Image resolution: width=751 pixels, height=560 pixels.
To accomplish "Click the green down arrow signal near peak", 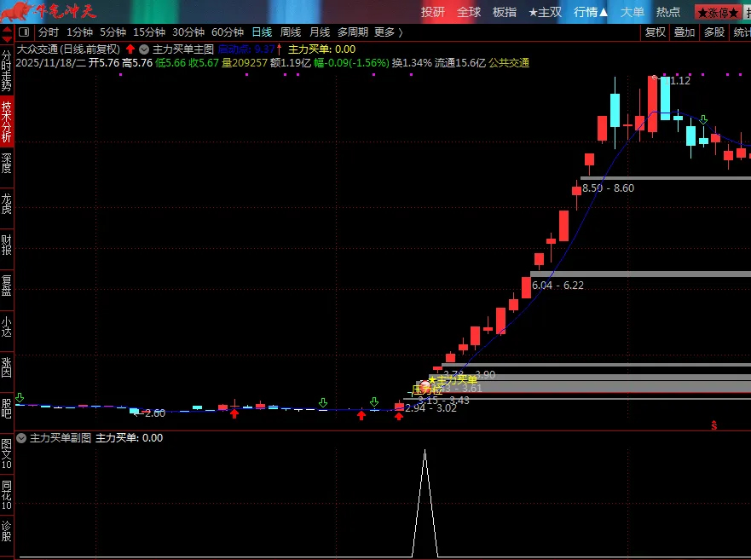I will pyautogui.click(x=703, y=120).
